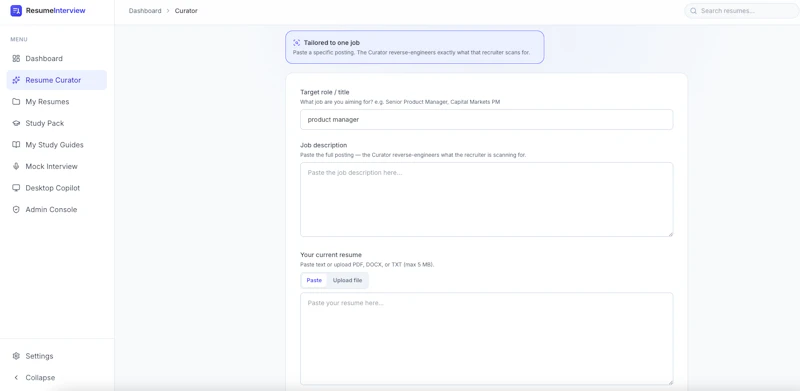Click the Collapse chevron icon
The image size is (800, 391).
coord(16,378)
